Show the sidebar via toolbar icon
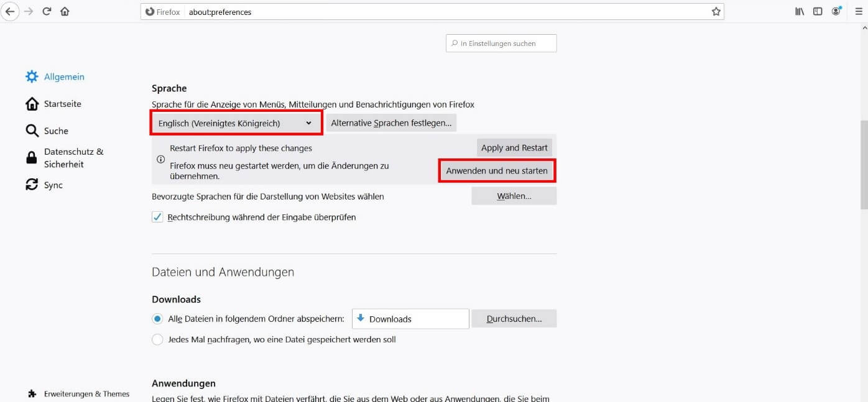 818,11
